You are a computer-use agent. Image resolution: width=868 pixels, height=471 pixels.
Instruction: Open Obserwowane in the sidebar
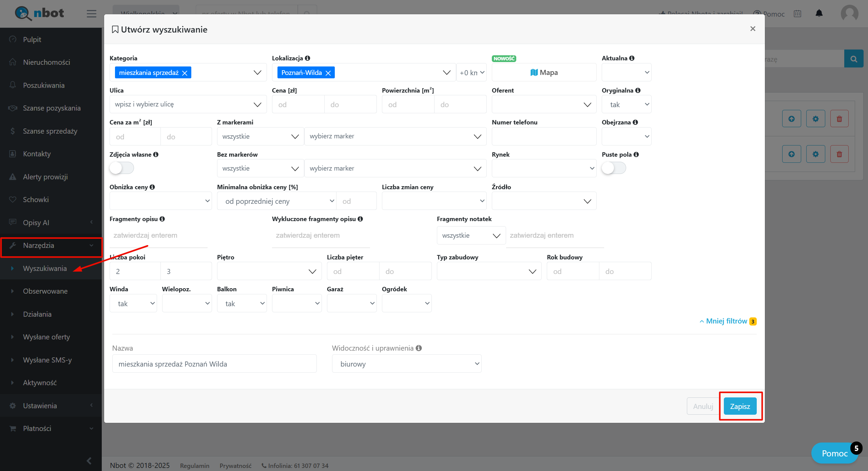click(45, 291)
